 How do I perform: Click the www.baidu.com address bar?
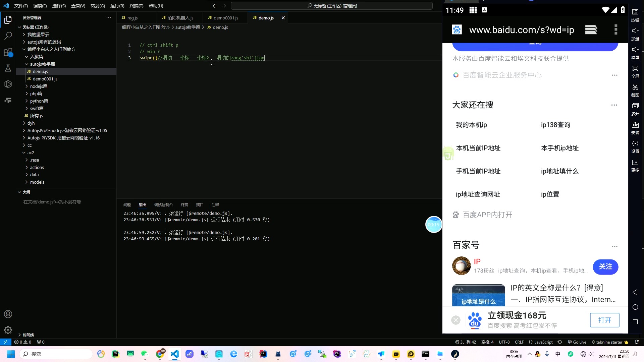[521, 30]
